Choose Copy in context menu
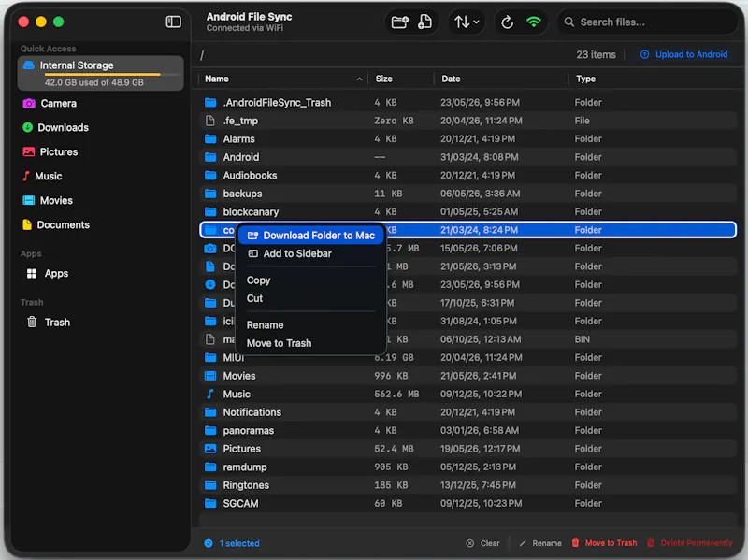 259,280
